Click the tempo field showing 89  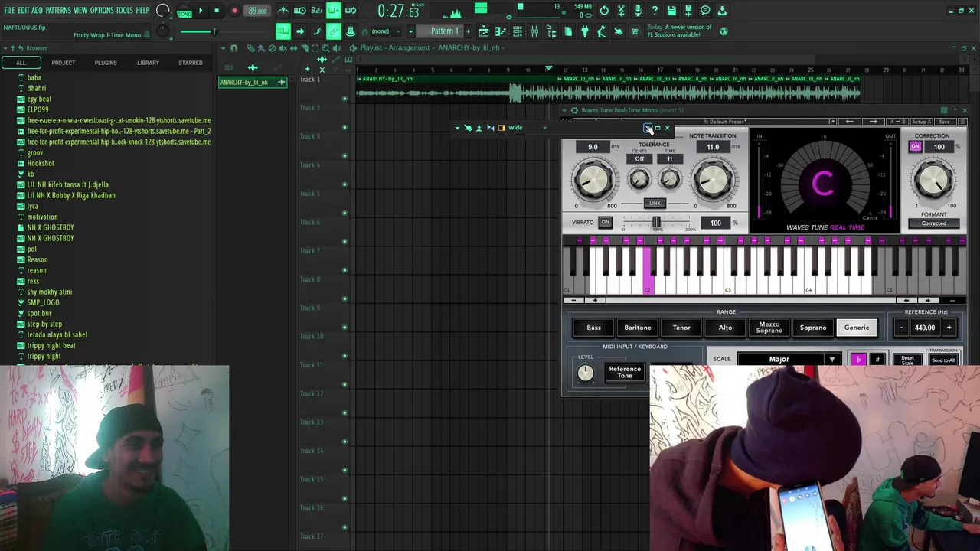point(258,11)
